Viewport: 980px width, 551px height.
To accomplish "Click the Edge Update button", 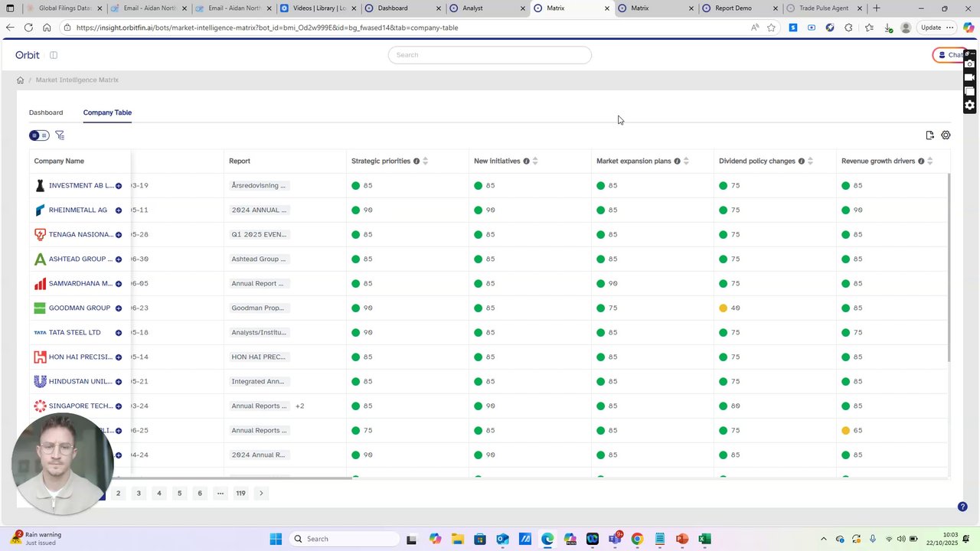I will 937,28.
